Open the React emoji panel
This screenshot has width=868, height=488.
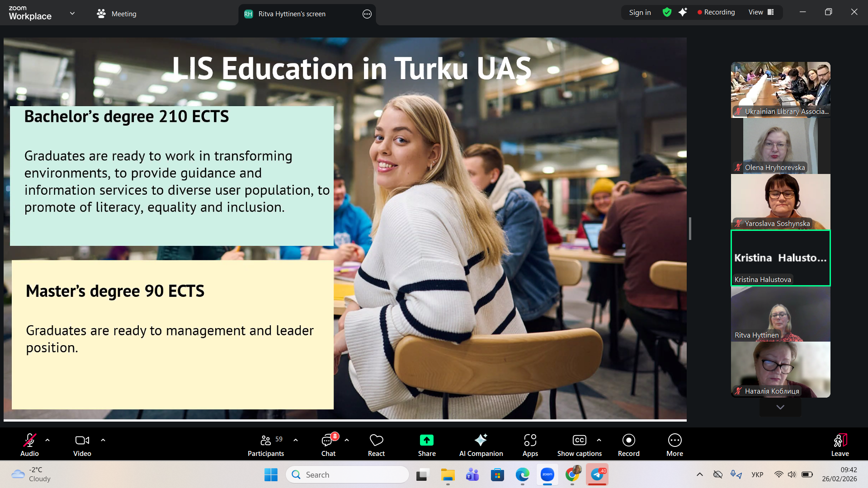click(x=376, y=445)
